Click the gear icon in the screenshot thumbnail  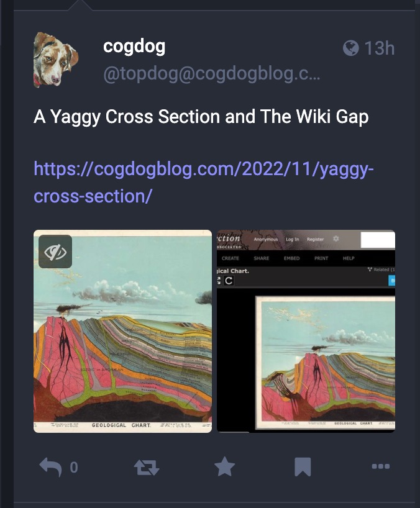(336, 238)
